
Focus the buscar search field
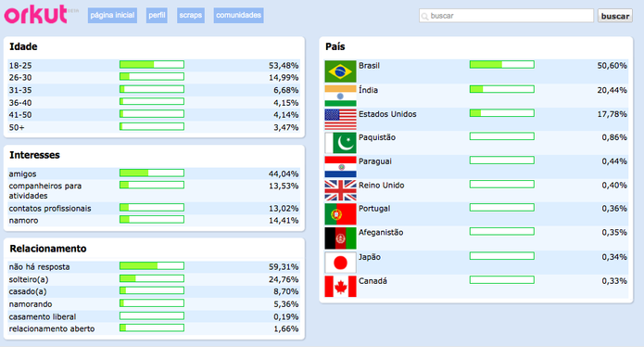click(x=506, y=16)
